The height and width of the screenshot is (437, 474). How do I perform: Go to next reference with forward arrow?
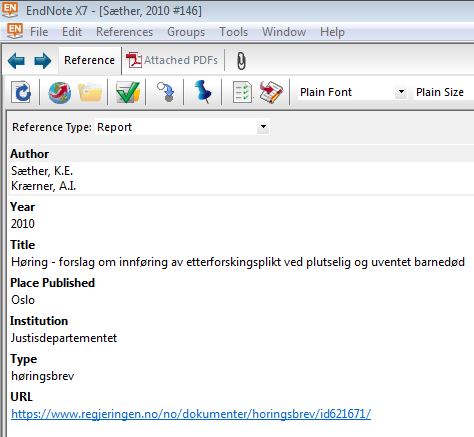[x=43, y=61]
